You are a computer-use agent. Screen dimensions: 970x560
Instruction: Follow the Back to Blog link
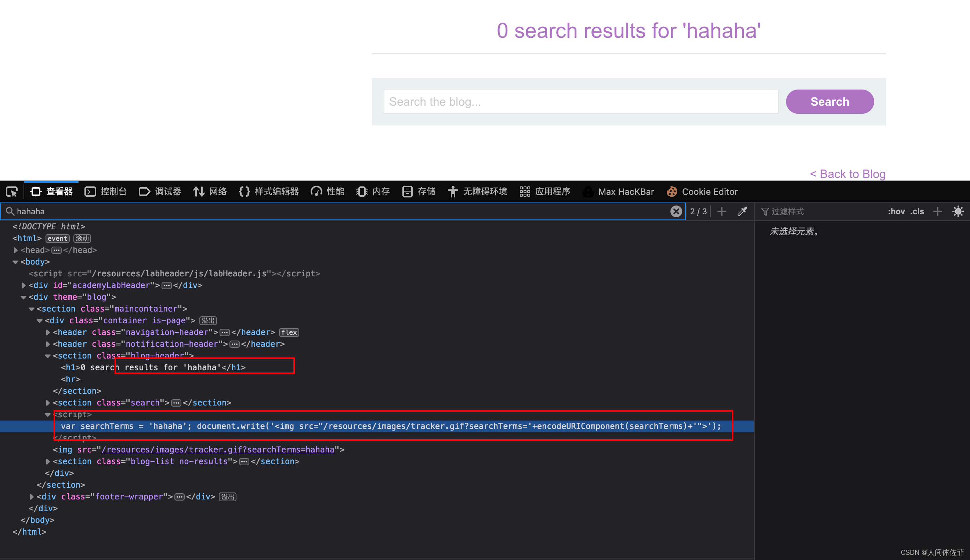(848, 174)
